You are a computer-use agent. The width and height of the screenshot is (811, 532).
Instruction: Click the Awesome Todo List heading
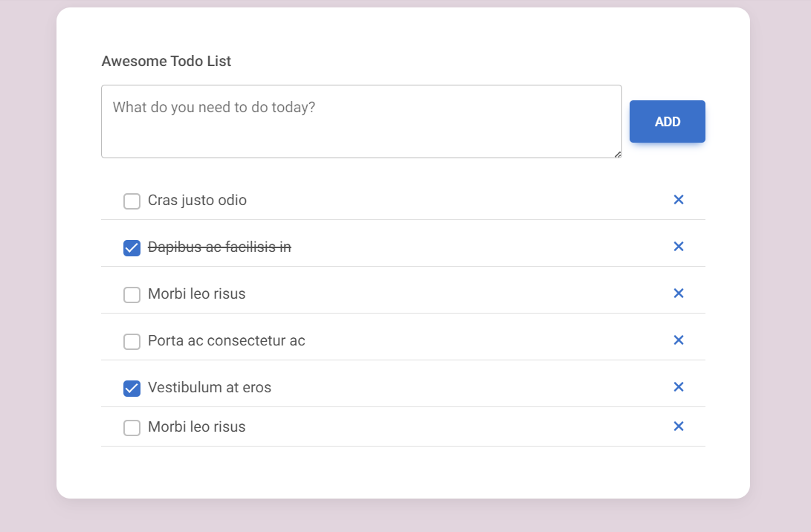(x=166, y=61)
